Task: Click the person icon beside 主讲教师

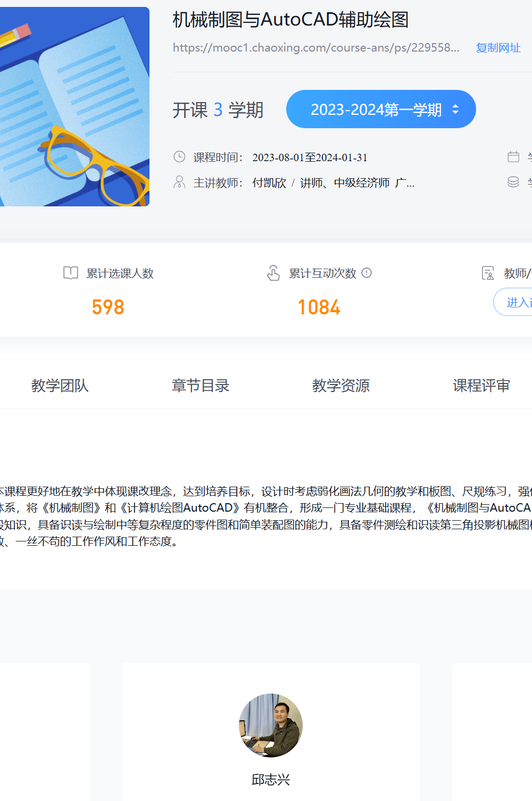Action: click(179, 182)
